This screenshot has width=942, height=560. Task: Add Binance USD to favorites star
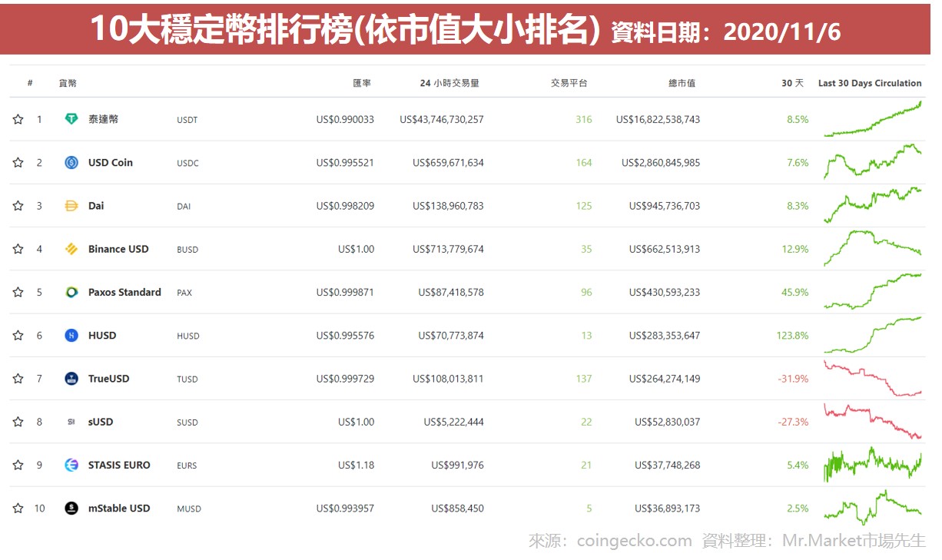18,249
